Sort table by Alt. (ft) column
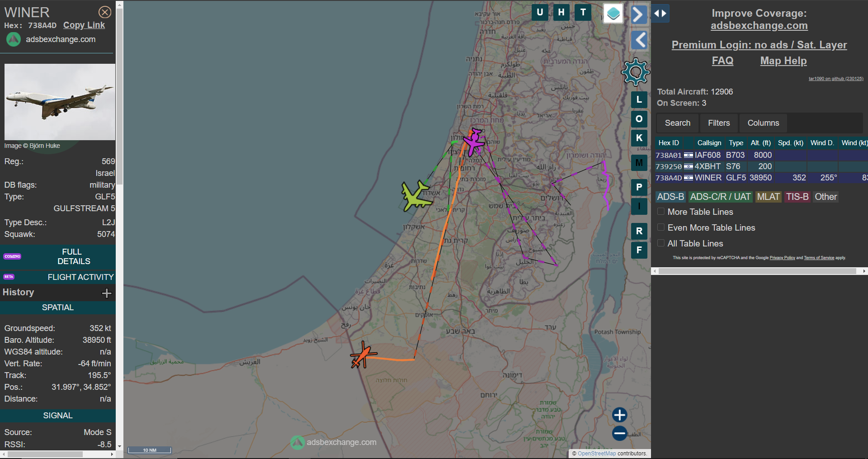Screen dimensions: 868x459 point(760,143)
